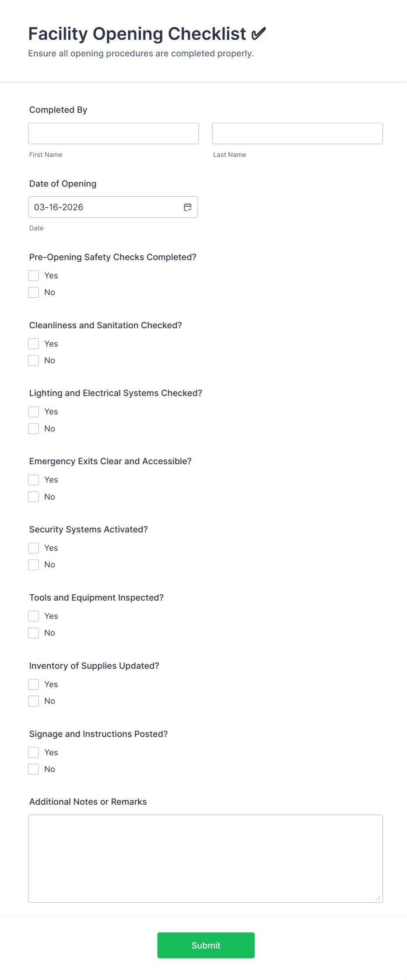This screenshot has width=407, height=980.
Task: Tick Yes for Tools and Equipment Inspected
Action: 34,616
